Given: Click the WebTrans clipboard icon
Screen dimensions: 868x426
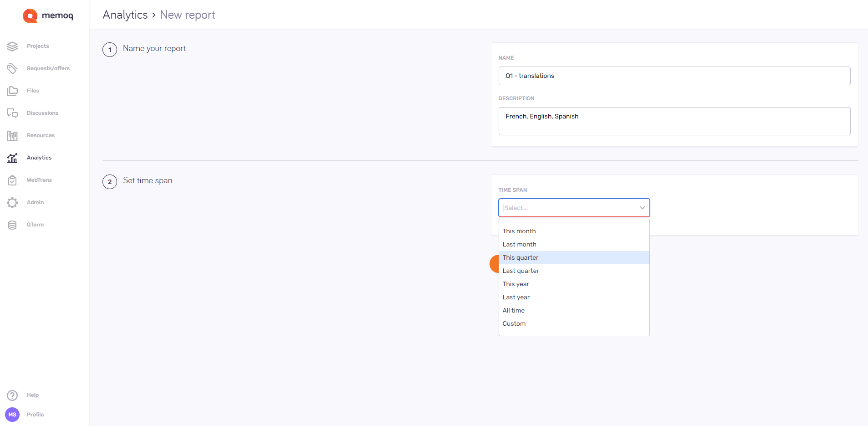Looking at the screenshot, I should (x=12, y=180).
